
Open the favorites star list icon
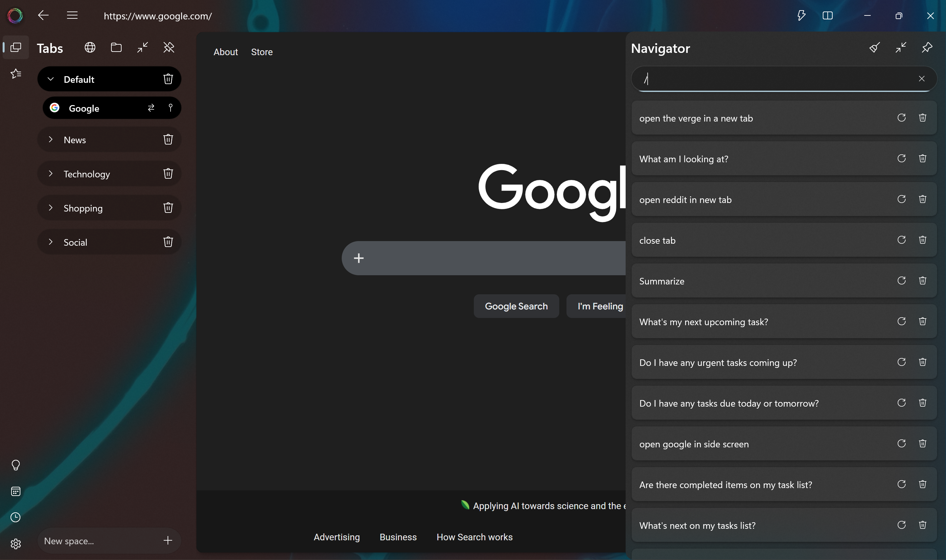point(16,74)
